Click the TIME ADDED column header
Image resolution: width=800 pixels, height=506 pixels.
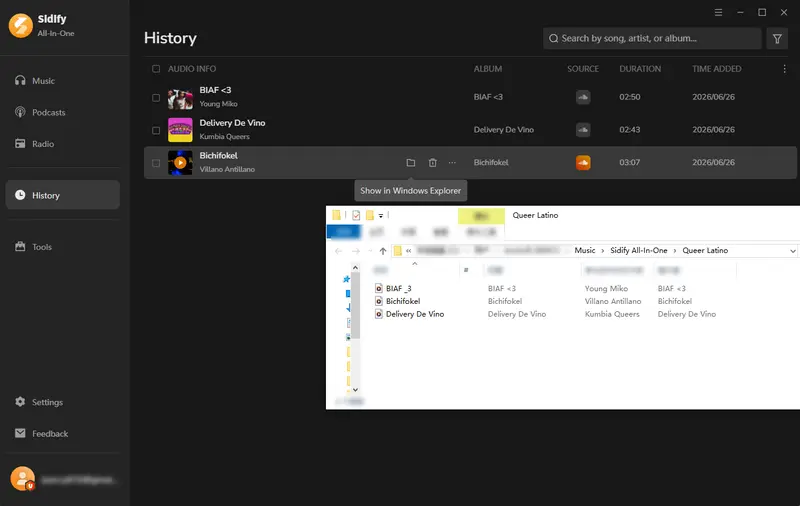pos(717,69)
